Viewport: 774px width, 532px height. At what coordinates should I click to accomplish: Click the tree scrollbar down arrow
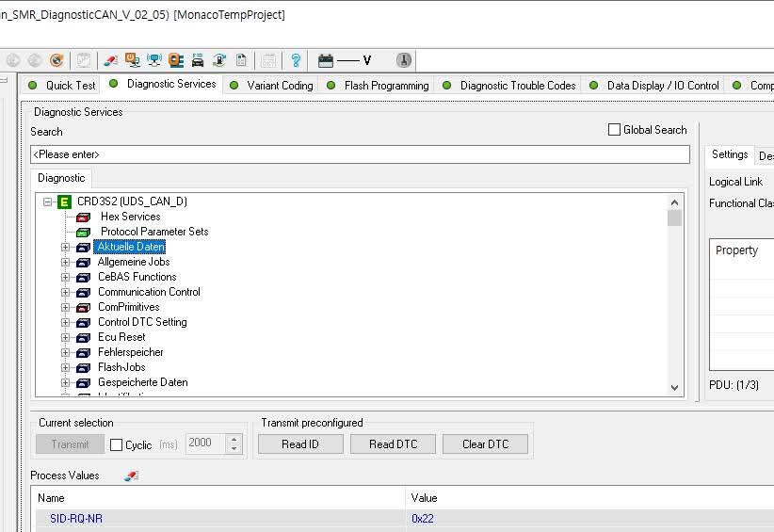[x=674, y=388]
